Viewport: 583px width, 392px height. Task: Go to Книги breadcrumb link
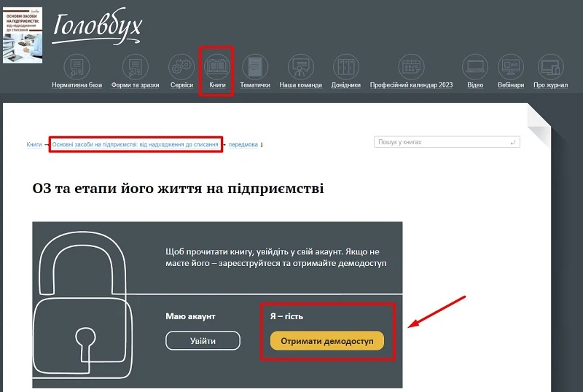click(34, 144)
